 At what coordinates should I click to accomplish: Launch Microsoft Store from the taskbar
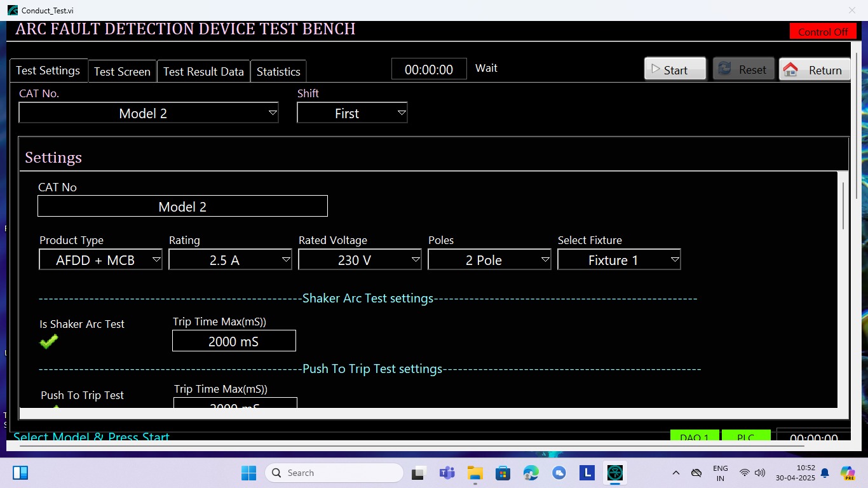[503, 473]
